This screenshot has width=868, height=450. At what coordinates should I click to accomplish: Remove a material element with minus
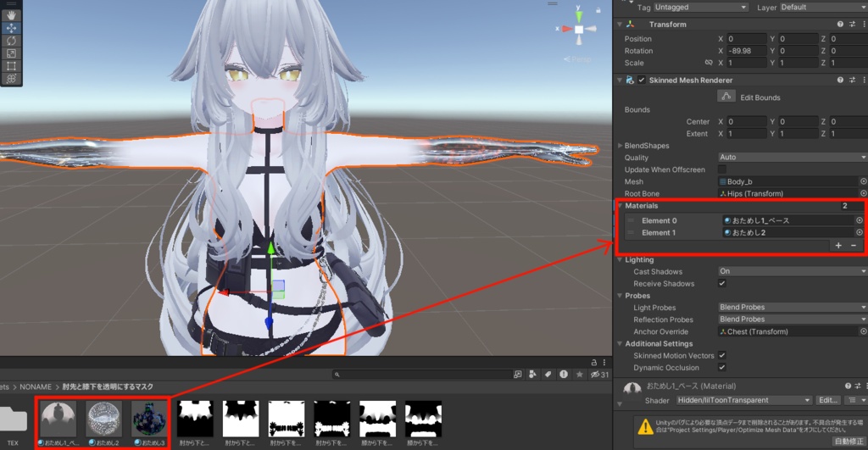854,245
